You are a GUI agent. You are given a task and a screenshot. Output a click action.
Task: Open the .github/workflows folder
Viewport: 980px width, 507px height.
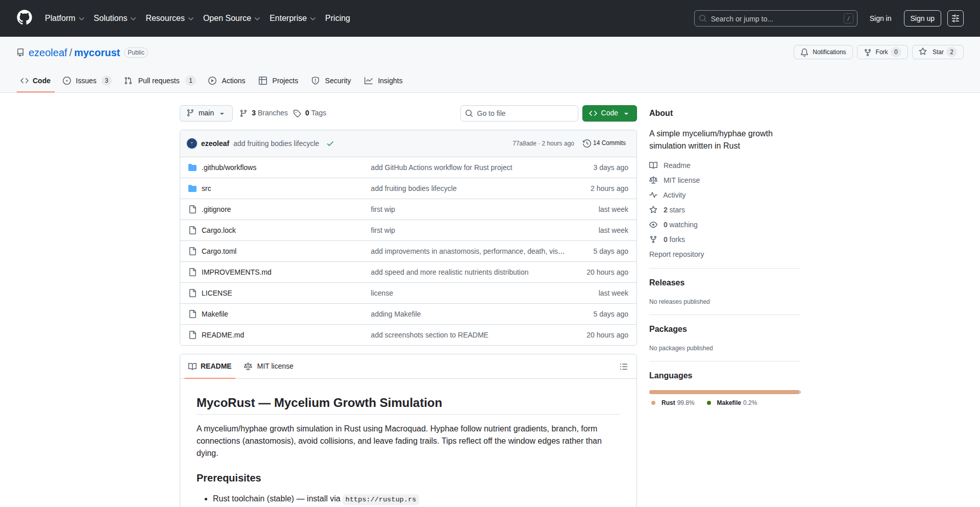coord(229,167)
